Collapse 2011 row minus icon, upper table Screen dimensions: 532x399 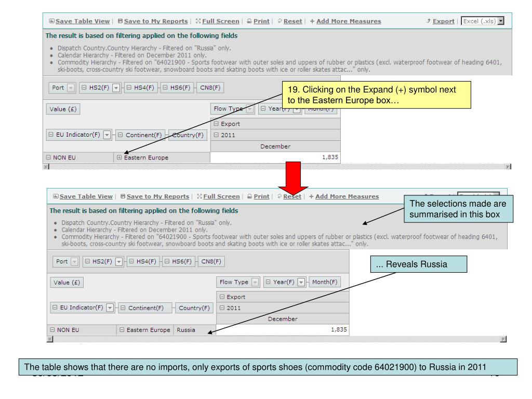pyautogui.click(x=216, y=135)
